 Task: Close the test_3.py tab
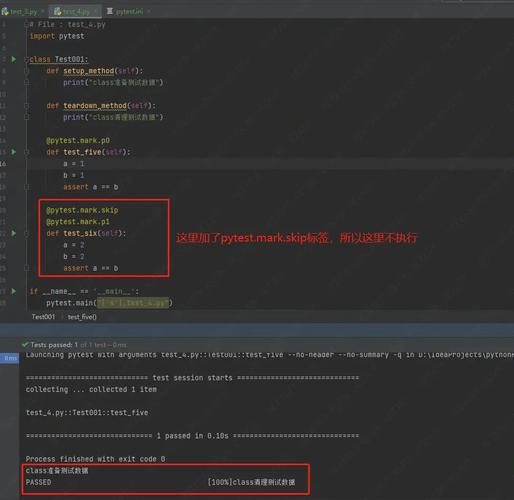(43, 12)
